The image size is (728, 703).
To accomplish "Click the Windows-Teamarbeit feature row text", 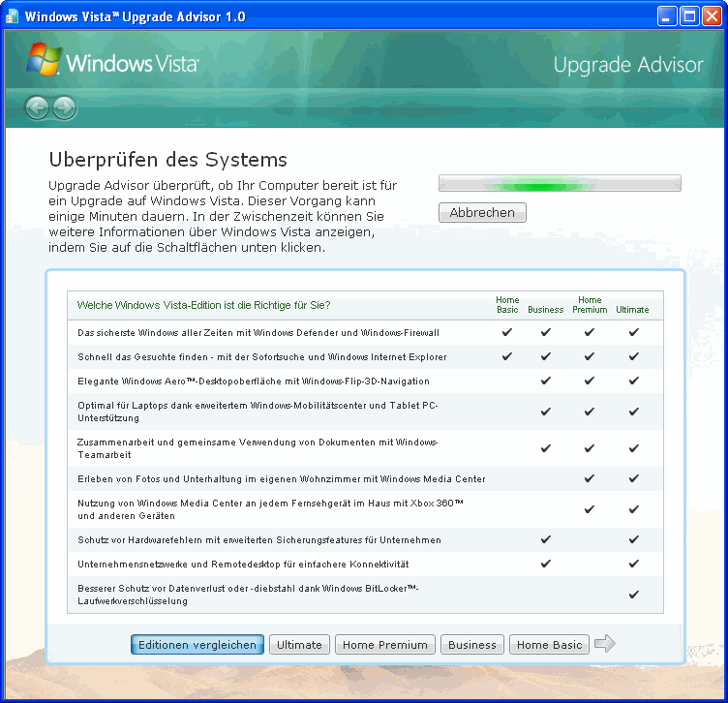I will coord(258,448).
